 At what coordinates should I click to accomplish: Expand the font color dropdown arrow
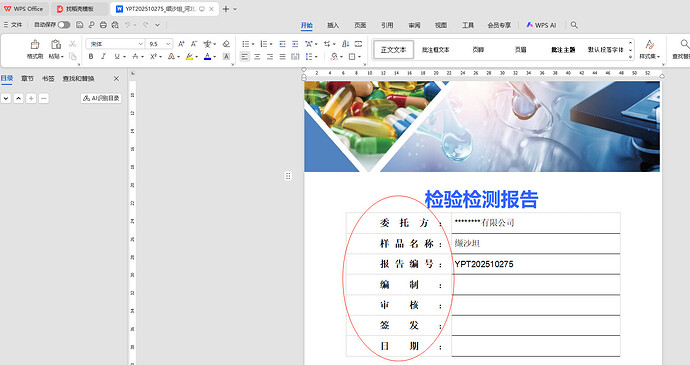(x=215, y=57)
